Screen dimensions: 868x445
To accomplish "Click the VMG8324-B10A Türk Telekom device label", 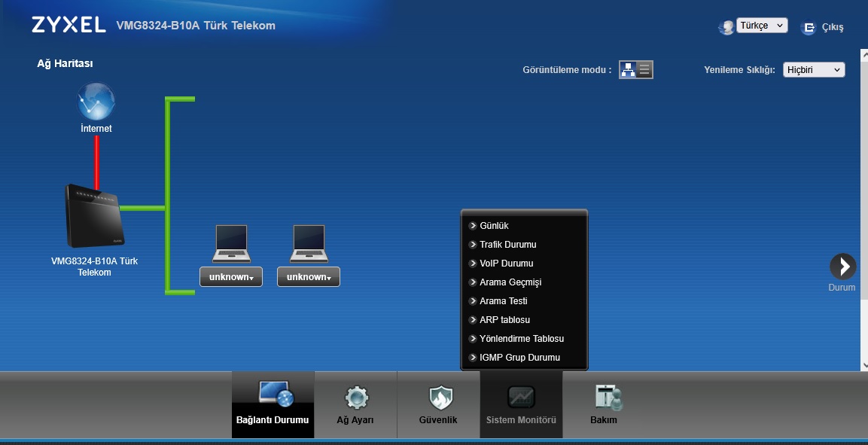I will [94, 267].
